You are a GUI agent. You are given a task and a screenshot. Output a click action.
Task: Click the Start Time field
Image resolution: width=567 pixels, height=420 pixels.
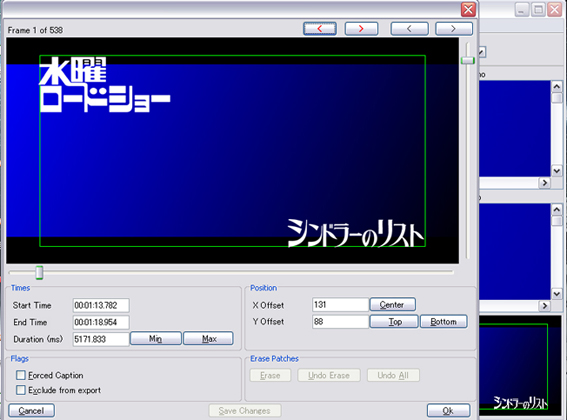coord(101,305)
